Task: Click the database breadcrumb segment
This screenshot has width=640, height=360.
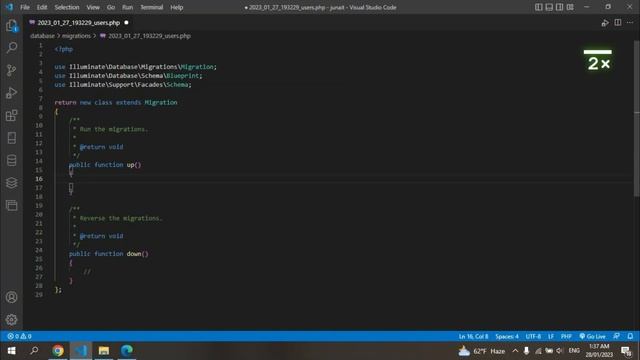Action: click(x=42, y=36)
